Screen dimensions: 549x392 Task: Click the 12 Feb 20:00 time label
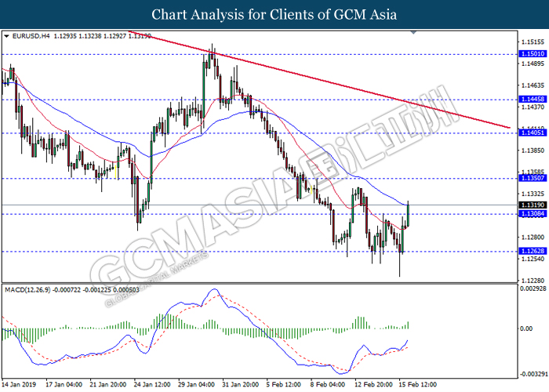[373, 385]
